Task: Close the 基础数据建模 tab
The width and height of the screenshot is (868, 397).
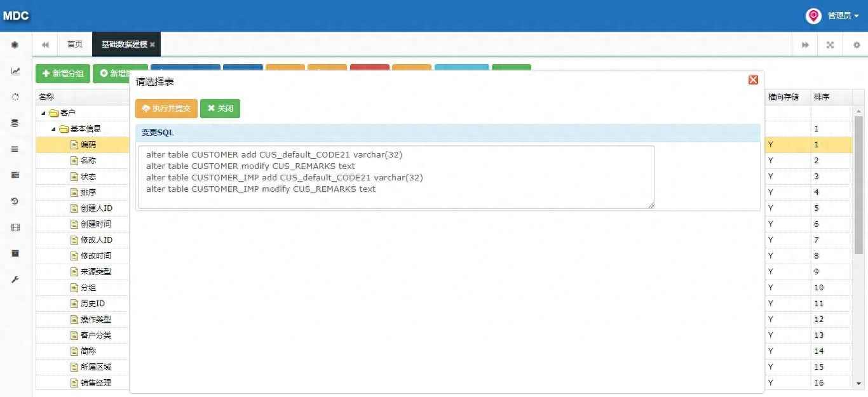Action: click(x=153, y=45)
